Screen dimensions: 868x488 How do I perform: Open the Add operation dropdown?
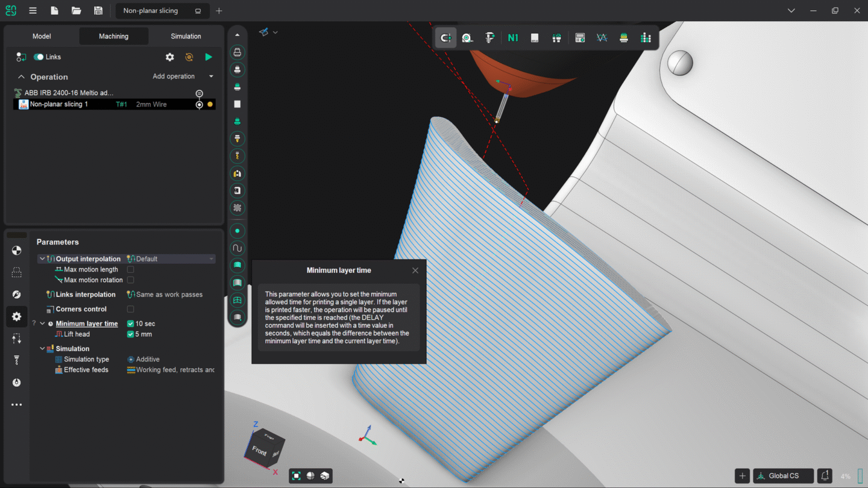pyautogui.click(x=210, y=76)
